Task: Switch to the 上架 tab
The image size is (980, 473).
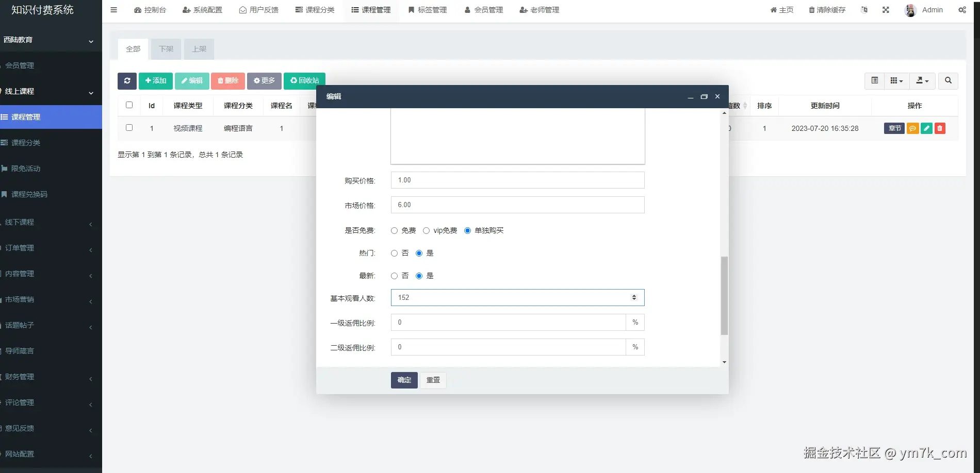Action: [199, 49]
